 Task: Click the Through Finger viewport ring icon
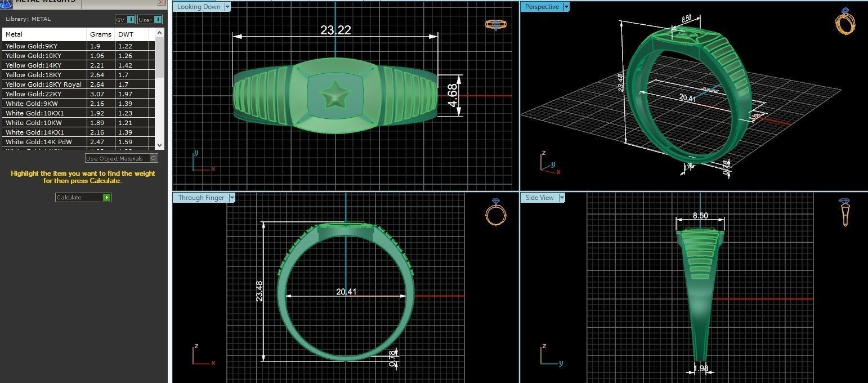pos(496,212)
